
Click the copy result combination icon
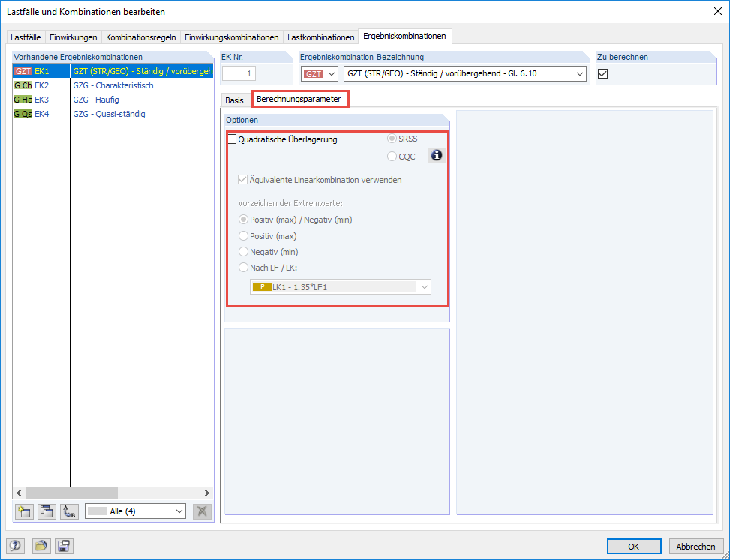47,511
